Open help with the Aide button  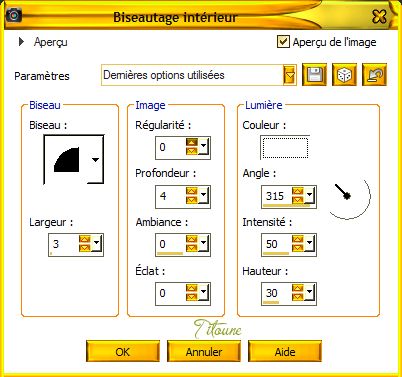click(285, 352)
